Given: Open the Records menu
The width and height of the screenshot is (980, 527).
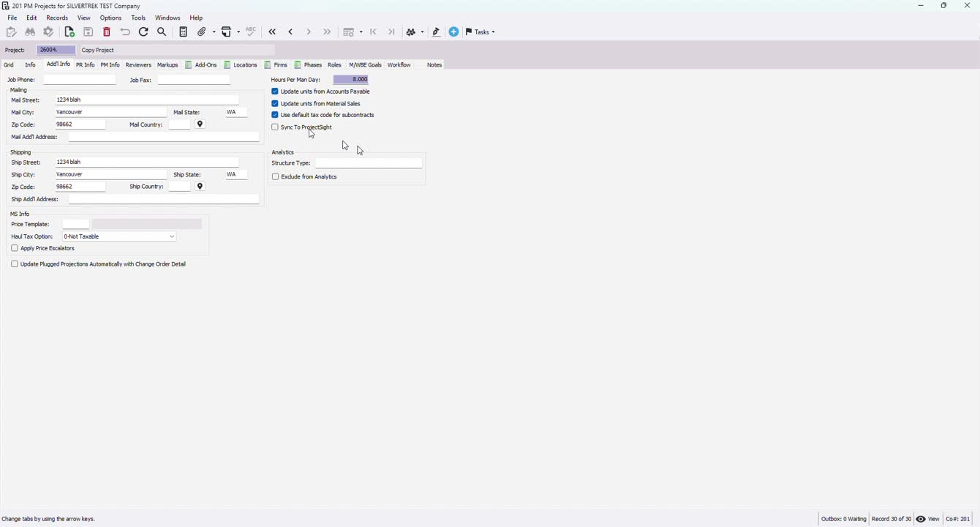Looking at the screenshot, I should [x=57, y=18].
